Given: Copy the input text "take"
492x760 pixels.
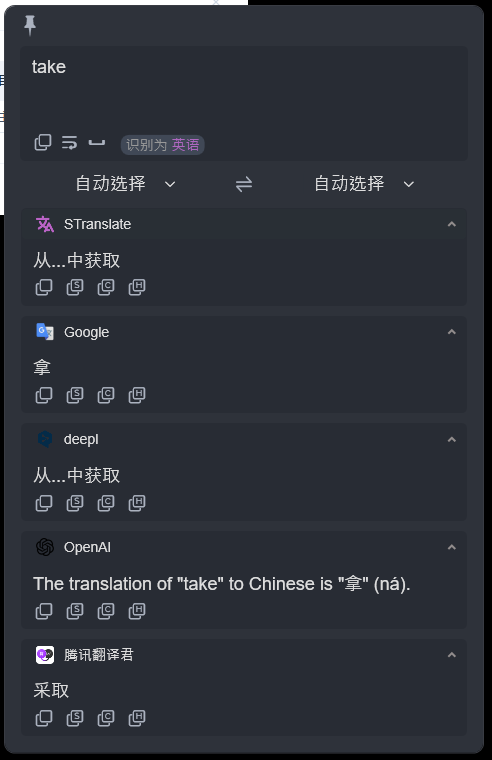Looking at the screenshot, I should [x=43, y=143].
